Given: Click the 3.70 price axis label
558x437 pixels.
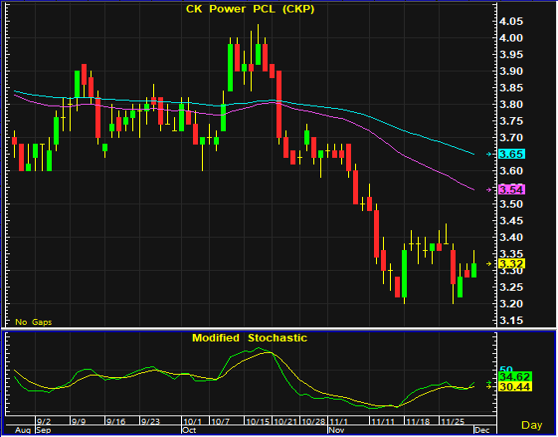Looking at the screenshot, I should click(511, 138).
